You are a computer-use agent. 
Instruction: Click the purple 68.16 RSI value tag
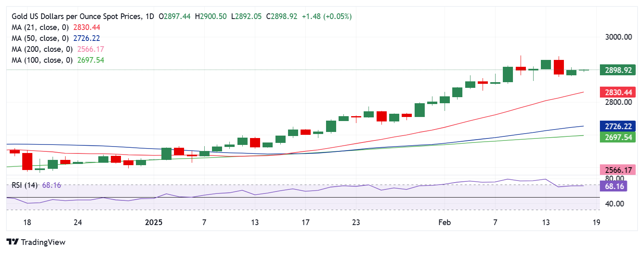[x=614, y=186]
